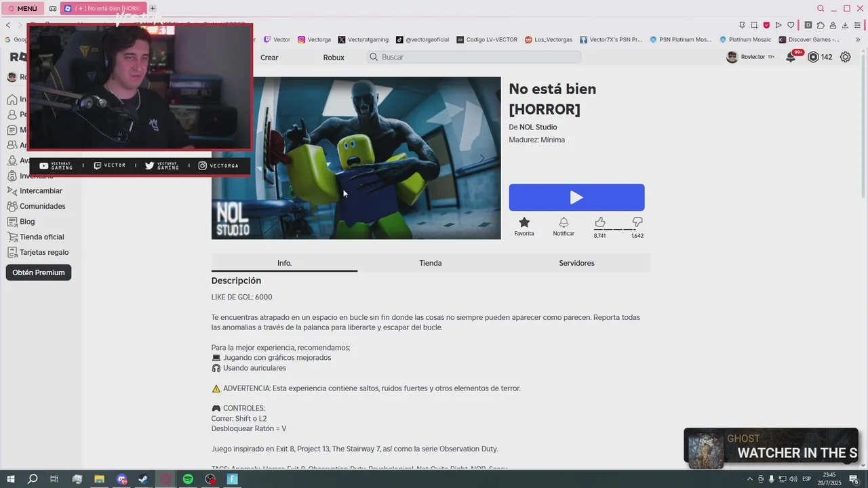Mark the game as Favorita
The width and height of the screenshot is (868, 488).
(524, 226)
